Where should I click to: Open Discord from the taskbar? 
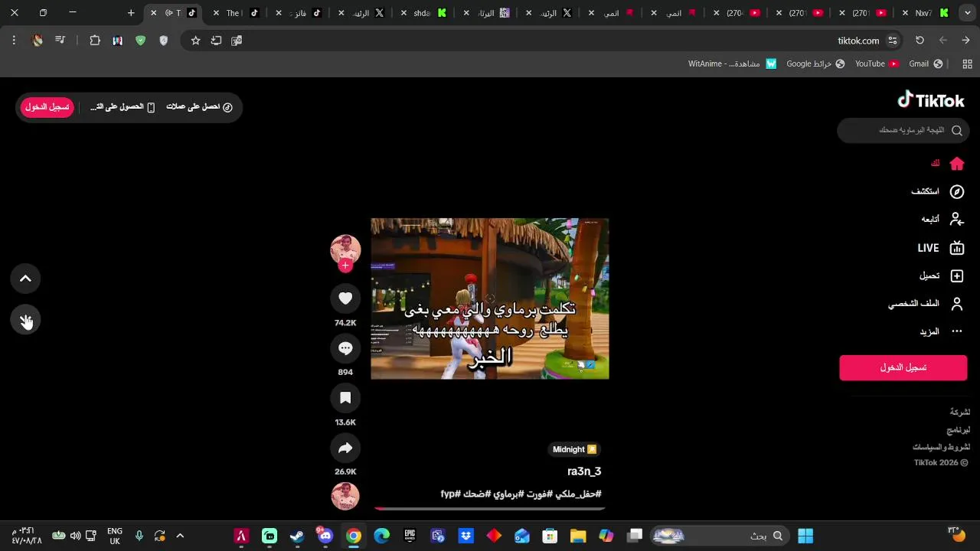coord(325,536)
